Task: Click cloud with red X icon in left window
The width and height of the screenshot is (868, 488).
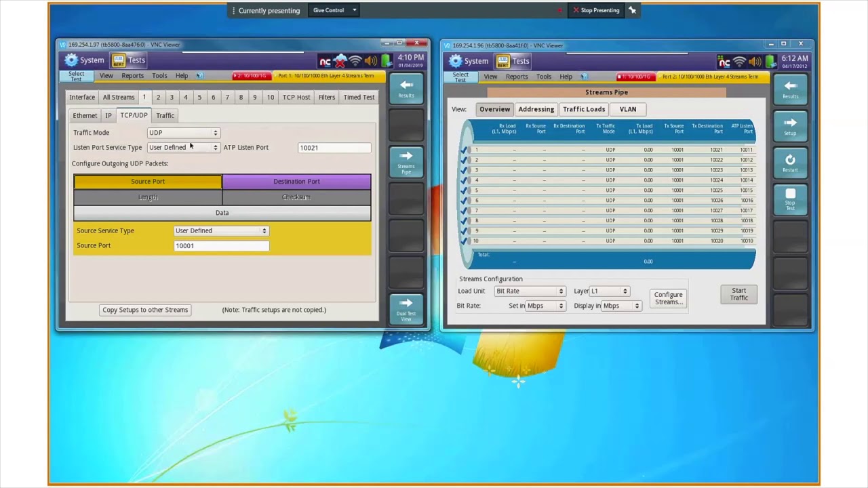Action: [x=340, y=62]
